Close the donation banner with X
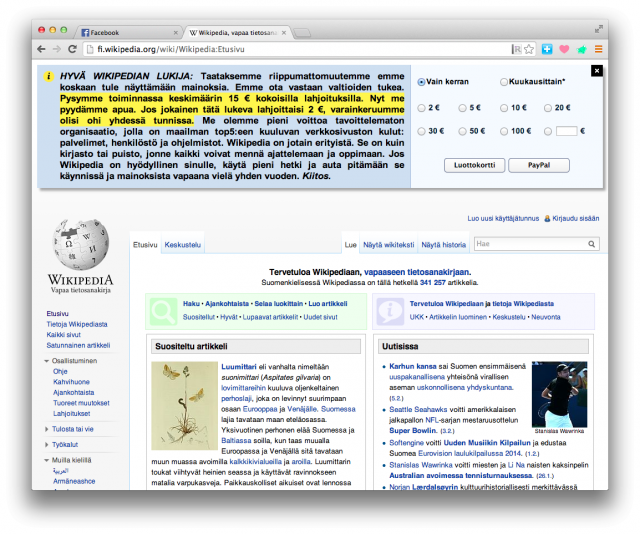The height and width of the screenshot is (534, 640). (597, 70)
